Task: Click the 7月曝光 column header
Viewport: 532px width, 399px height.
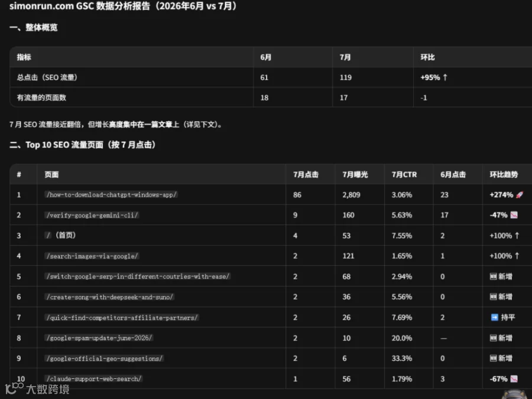Action: point(355,174)
